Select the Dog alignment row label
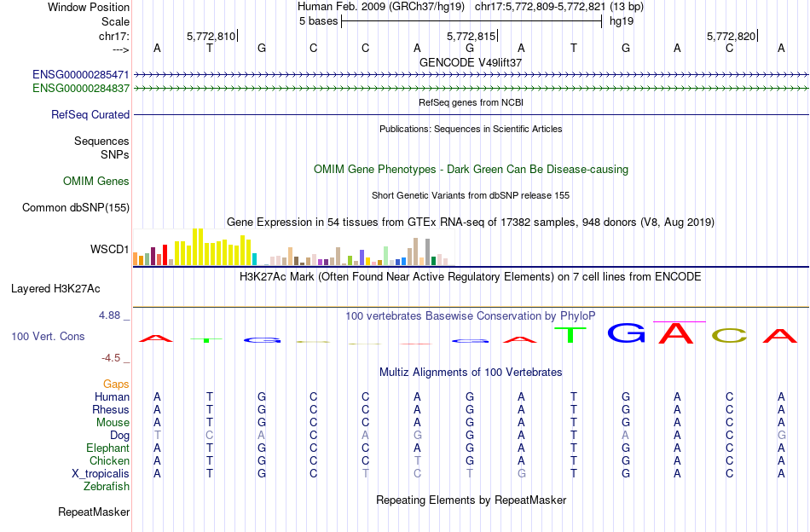This screenshot has height=532, width=810. coord(120,436)
